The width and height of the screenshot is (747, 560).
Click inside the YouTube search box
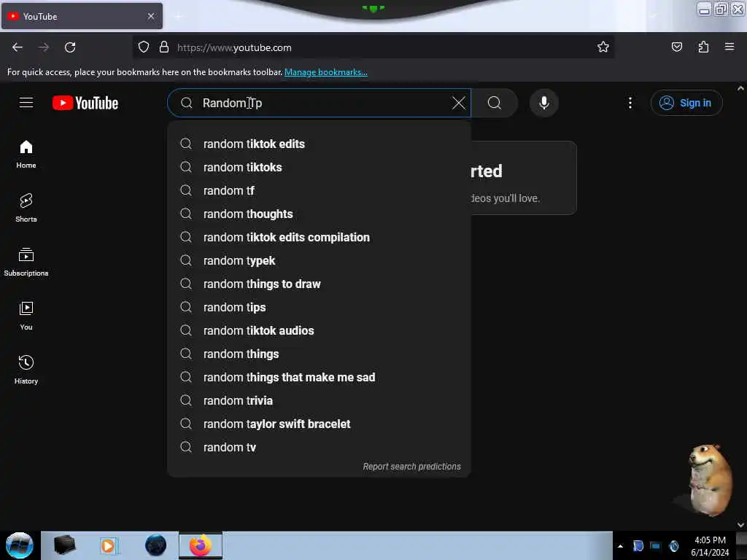click(320, 103)
